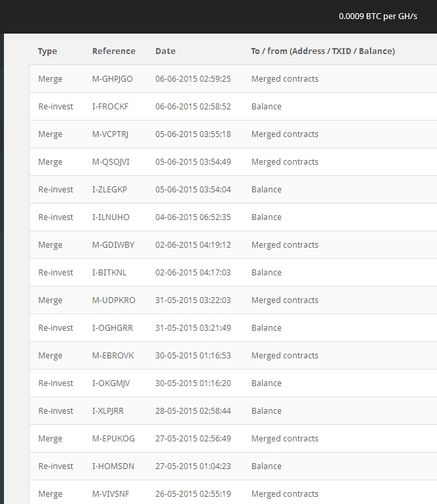
Task: Select reference I-BITKNL
Action: pyautogui.click(x=109, y=272)
